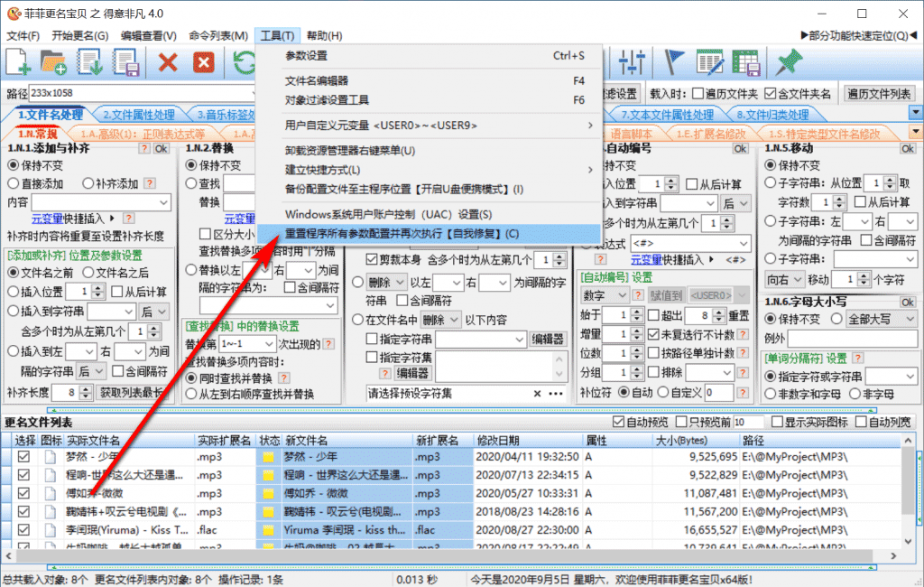Open the 内容 combo box dropdown
This screenshot has width=924, height=587.
[x=163, y=202]
